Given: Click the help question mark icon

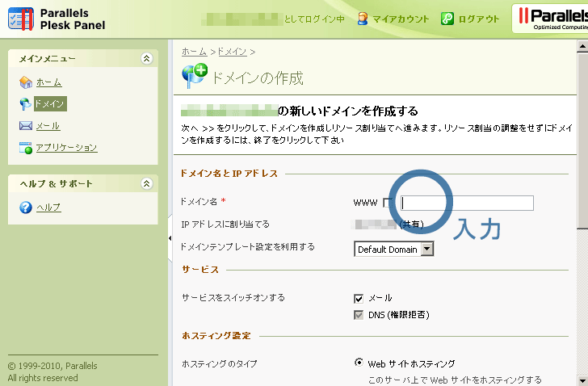Looking at the screenshot, I should coord(26,208).
